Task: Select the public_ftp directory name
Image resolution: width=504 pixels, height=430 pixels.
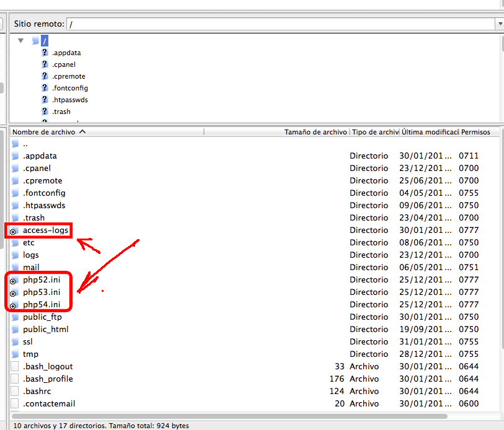Action: click(42, 317)
